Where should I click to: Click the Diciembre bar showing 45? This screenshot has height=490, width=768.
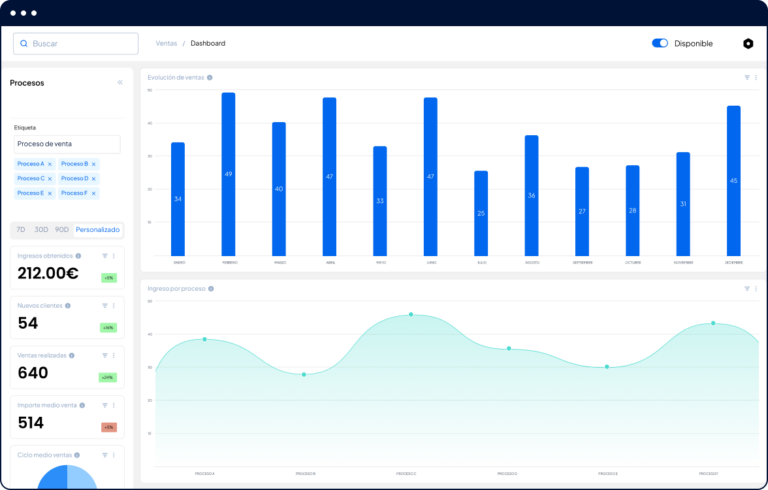[734, 180]
